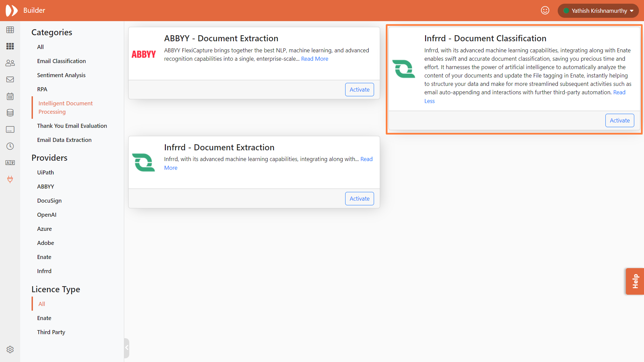Open the users icon in sidebar

click(10, 63)
